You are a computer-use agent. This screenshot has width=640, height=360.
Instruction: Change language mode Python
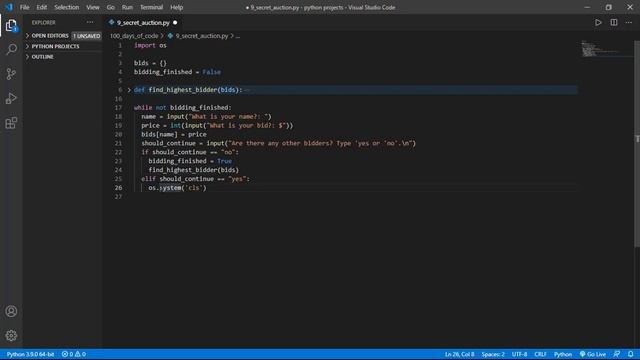(562, 354)
